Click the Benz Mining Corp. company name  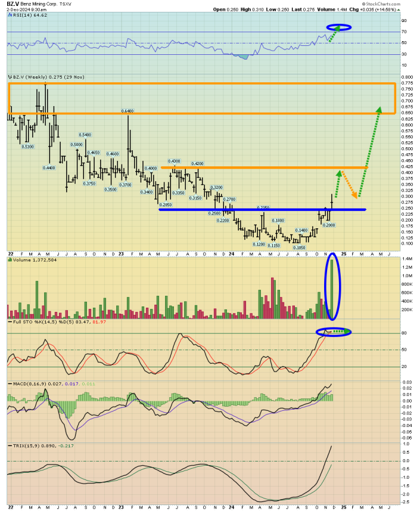click(39, 4)
